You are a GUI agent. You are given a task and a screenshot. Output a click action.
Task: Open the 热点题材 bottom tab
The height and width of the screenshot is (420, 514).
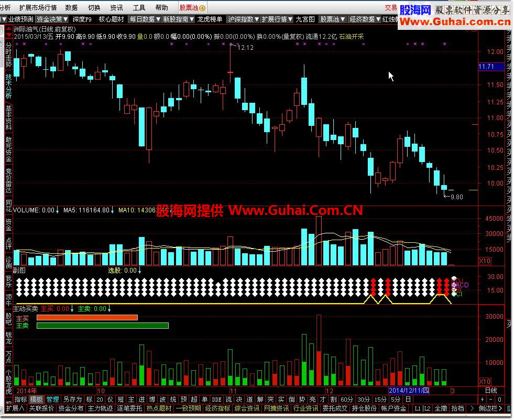(x=159, y=408)
